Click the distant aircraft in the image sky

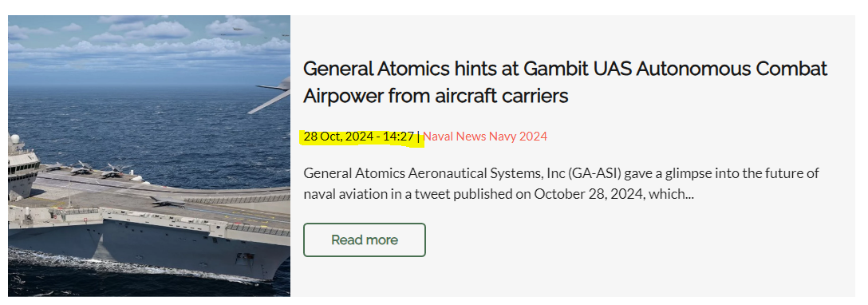tap(238, 29)
